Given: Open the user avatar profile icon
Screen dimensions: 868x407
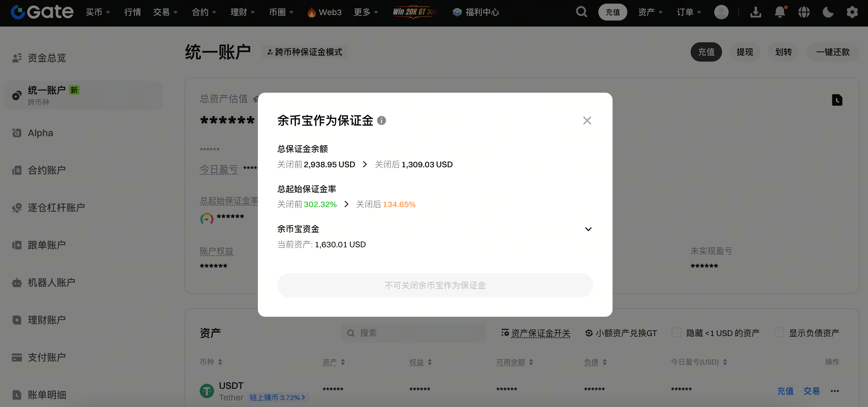Looking at the screenshot, I should tap(721, 12).
